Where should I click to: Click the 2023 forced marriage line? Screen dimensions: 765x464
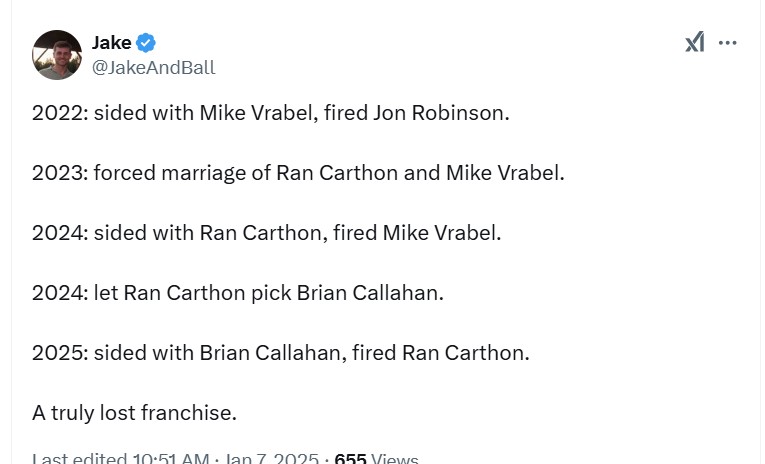[x=298, y=173]
